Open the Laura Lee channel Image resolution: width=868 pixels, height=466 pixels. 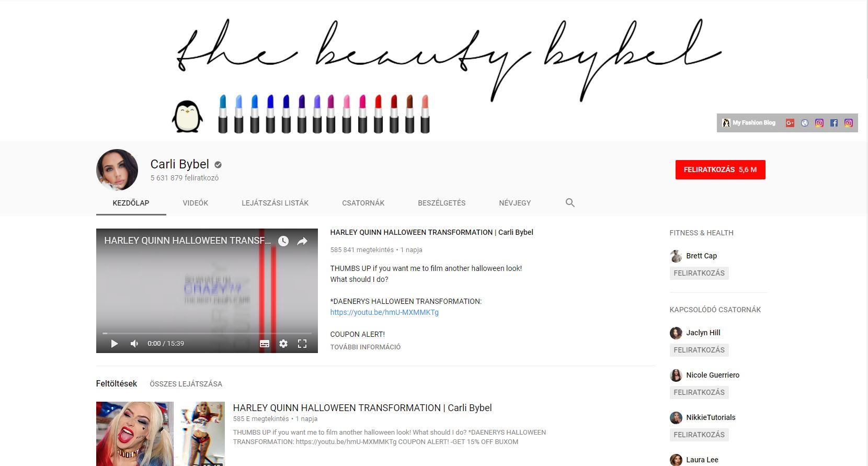click(702, 460)
